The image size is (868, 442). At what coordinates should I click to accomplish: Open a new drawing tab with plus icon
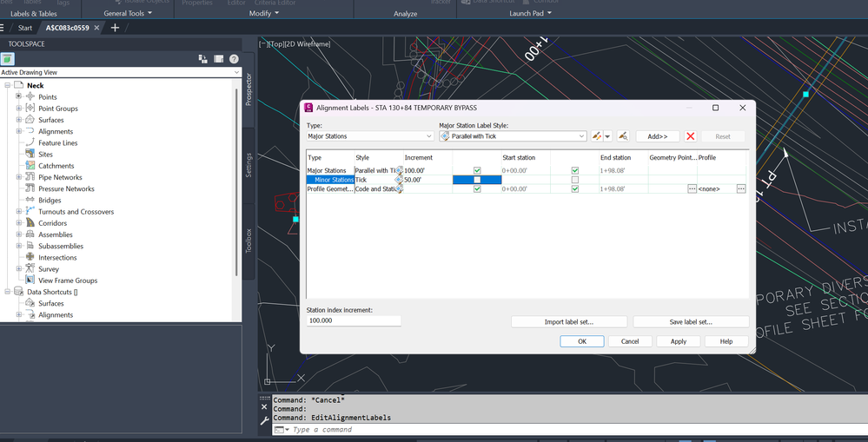click(x=115, y=28)
